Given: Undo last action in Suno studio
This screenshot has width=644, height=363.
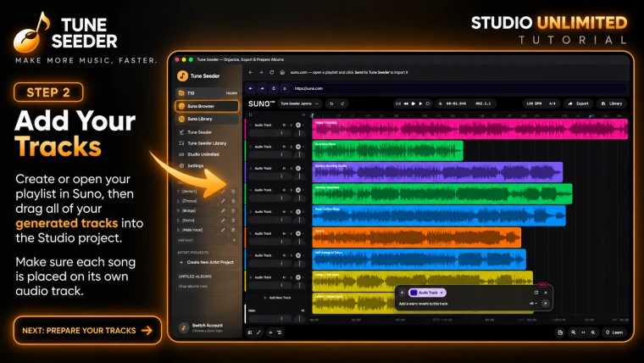Looking at the screenshot, I should [331, 103].
